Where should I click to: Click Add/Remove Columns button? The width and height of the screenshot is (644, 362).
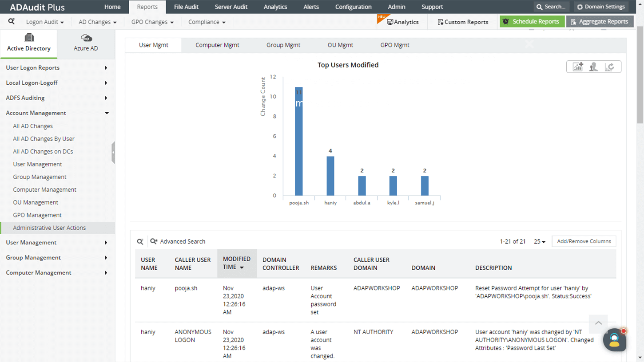pyautogui.click(x=584, y=241)
